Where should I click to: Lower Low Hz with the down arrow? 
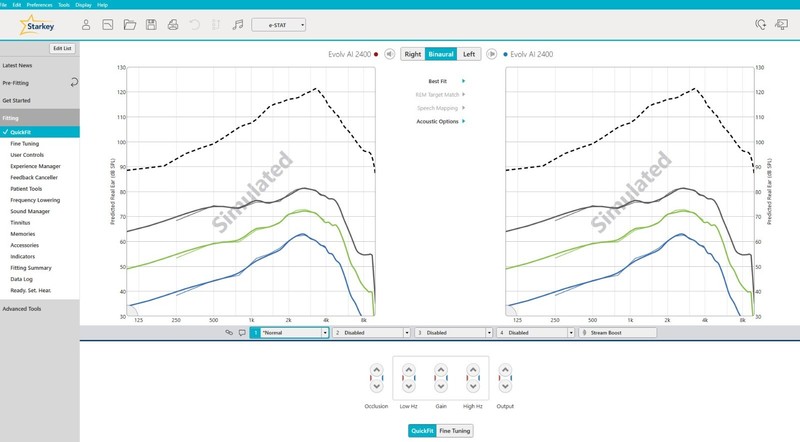(409, 386)
